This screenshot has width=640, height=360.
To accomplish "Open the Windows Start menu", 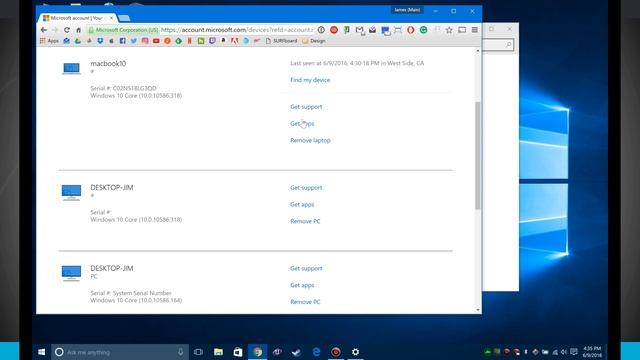I will click(42, 352).
